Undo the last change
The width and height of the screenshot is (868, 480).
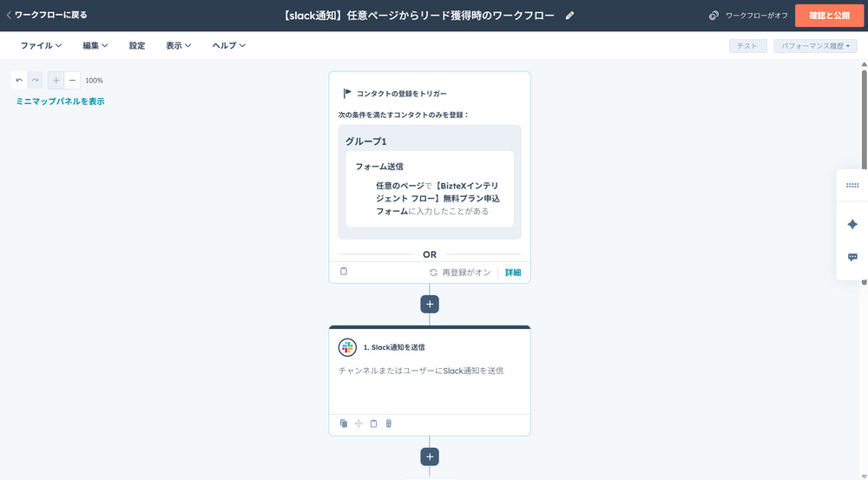click(x=19, y=80)
